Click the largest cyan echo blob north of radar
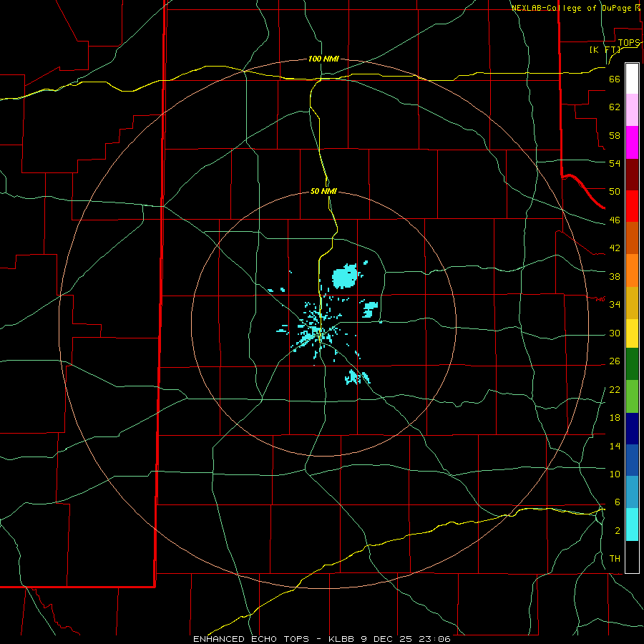The height and width of the screenshot is (644, 644). pos(345,276)
